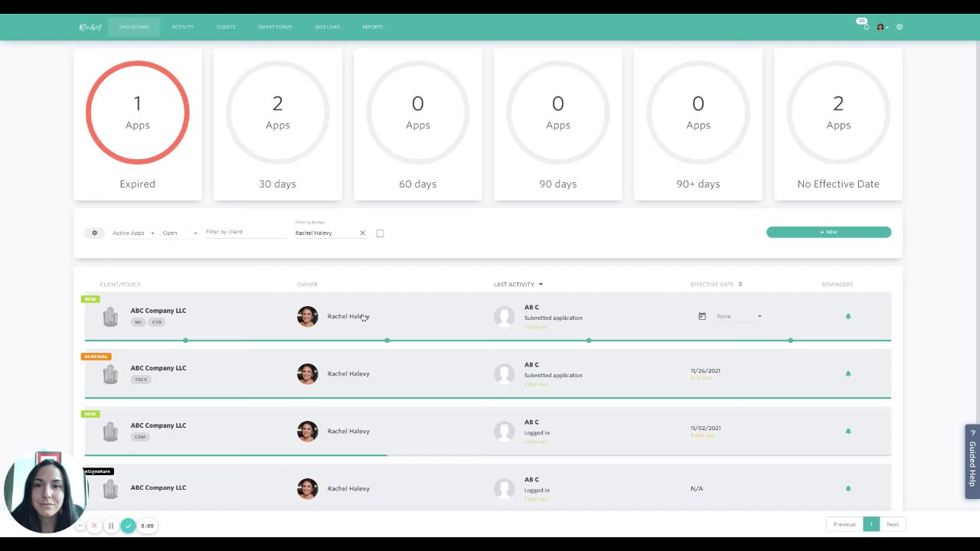The height and width of the screenshot is (551, 980).
Task: Sort by Last Activity column
Action: 518,285
